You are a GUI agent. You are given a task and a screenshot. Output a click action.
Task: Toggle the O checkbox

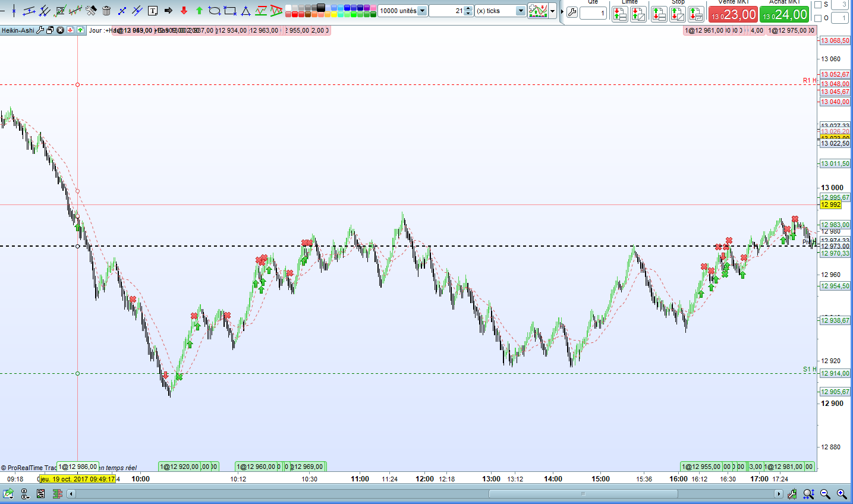pyautogui.click(x=818, y=18)
